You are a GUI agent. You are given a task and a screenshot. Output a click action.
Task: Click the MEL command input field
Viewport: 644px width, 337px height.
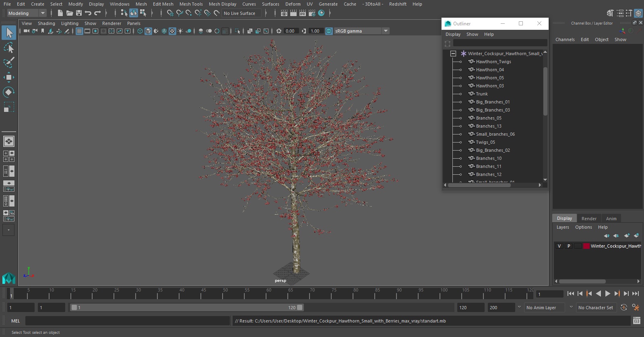click(x=127, y=321)
